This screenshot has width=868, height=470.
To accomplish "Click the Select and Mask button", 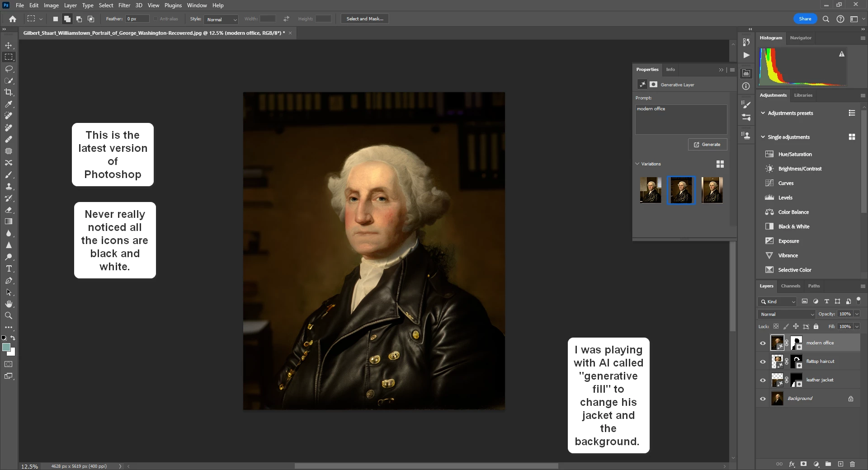I will click(x=365, y=19).
